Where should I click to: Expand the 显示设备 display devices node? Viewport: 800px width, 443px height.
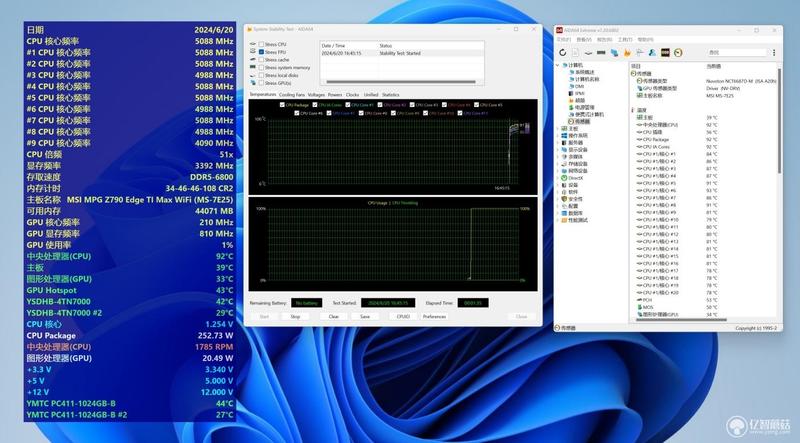[x=557, y=150]
